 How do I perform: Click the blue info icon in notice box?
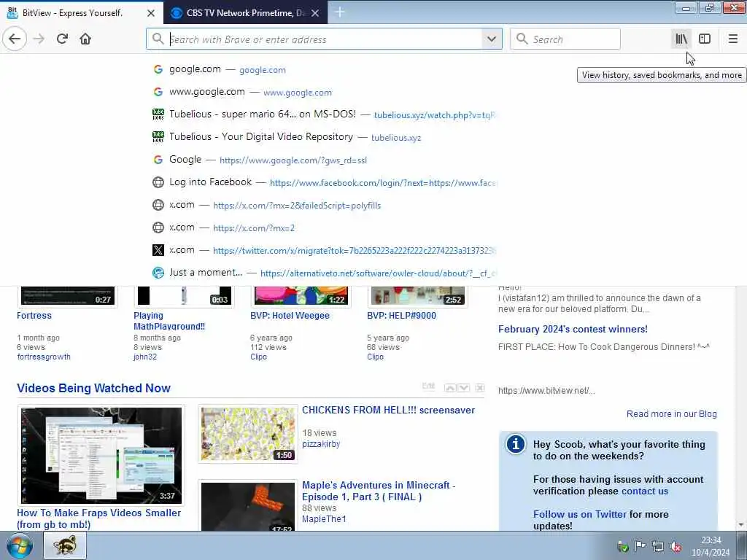[516, 444]
